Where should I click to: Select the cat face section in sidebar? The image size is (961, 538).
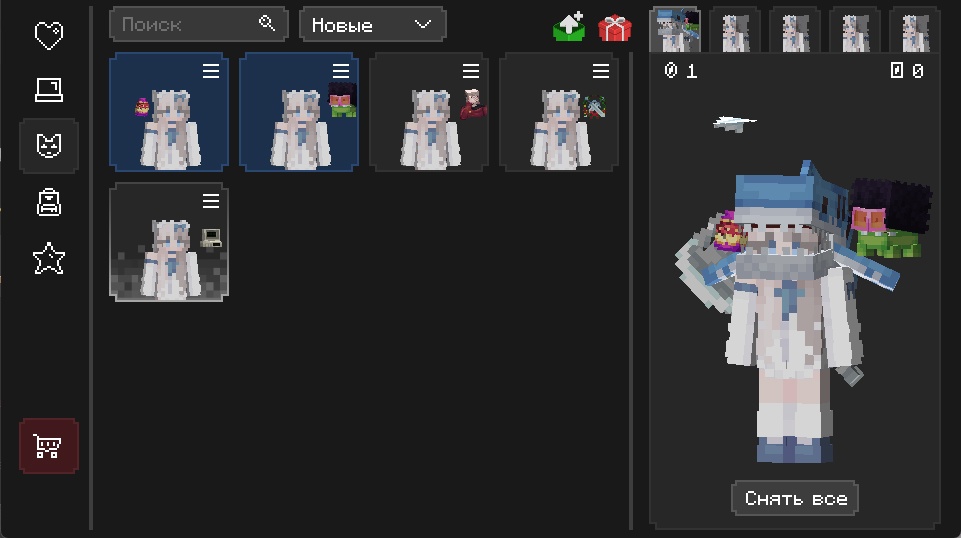[x=48, y=146]
